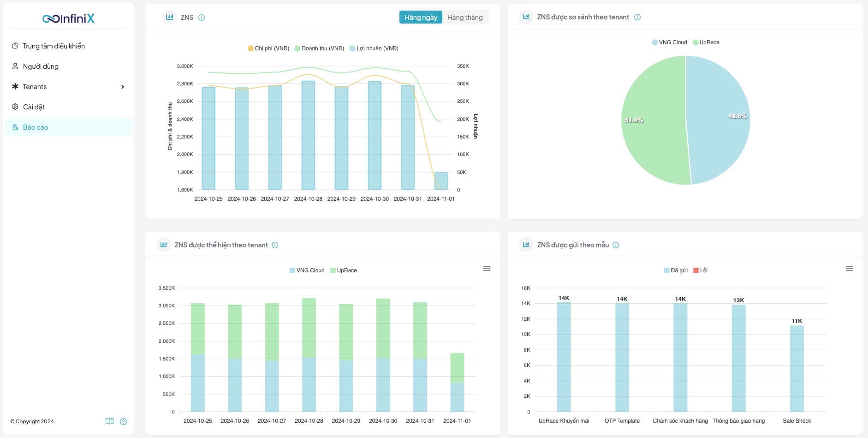
Task: Click info icon beside ZNS được gửi theo mẫu
Action: point(616,245)
